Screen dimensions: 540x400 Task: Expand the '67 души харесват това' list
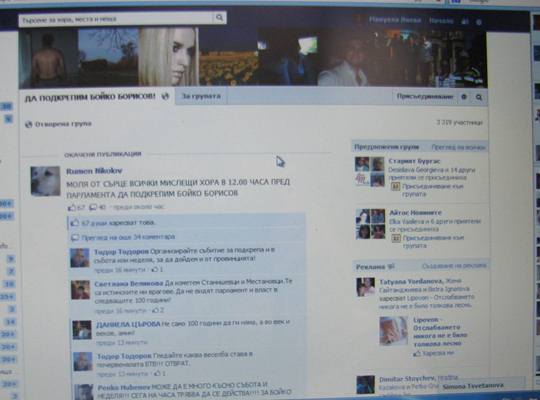pyautogui.click(x=118, y=223)
